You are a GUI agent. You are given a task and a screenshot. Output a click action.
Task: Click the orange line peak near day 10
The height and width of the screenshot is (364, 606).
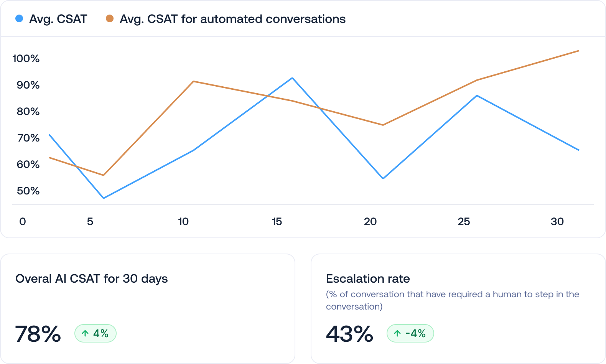point(194,81)
